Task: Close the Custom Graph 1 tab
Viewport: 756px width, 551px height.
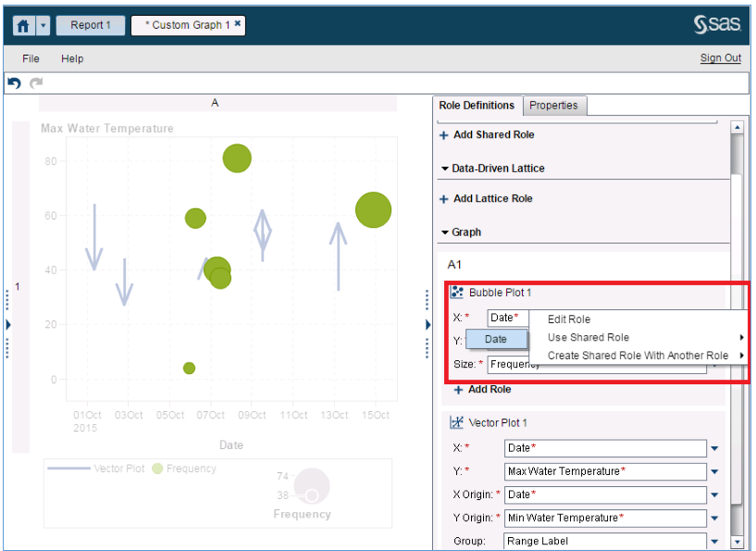Action: (x=238, y=23)
